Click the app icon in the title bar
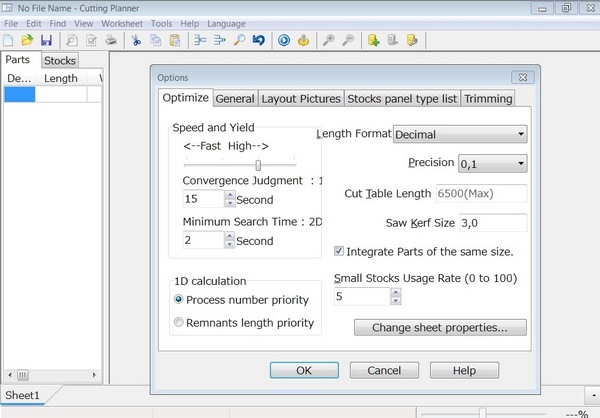600x418 pixels. pyautogui.click(x=7, y=8)
